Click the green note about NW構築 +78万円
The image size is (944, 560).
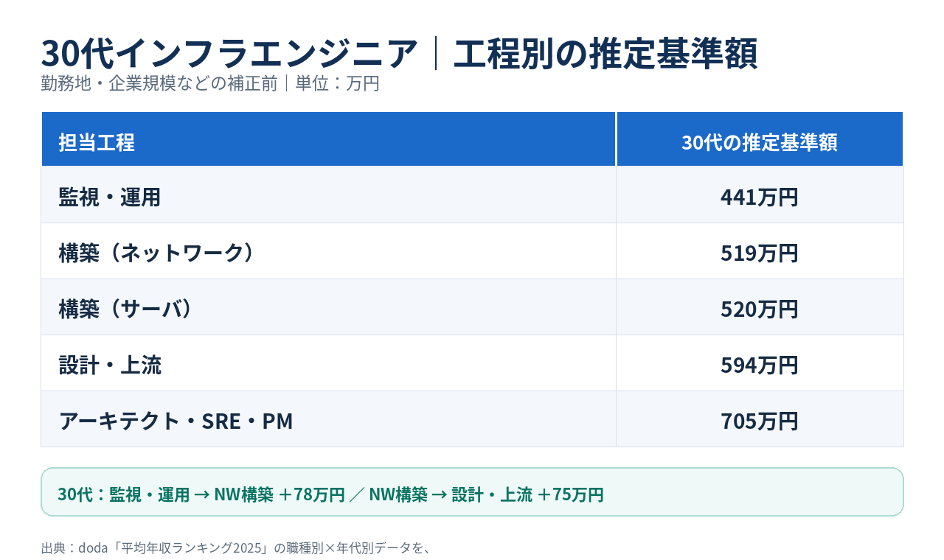472,492
